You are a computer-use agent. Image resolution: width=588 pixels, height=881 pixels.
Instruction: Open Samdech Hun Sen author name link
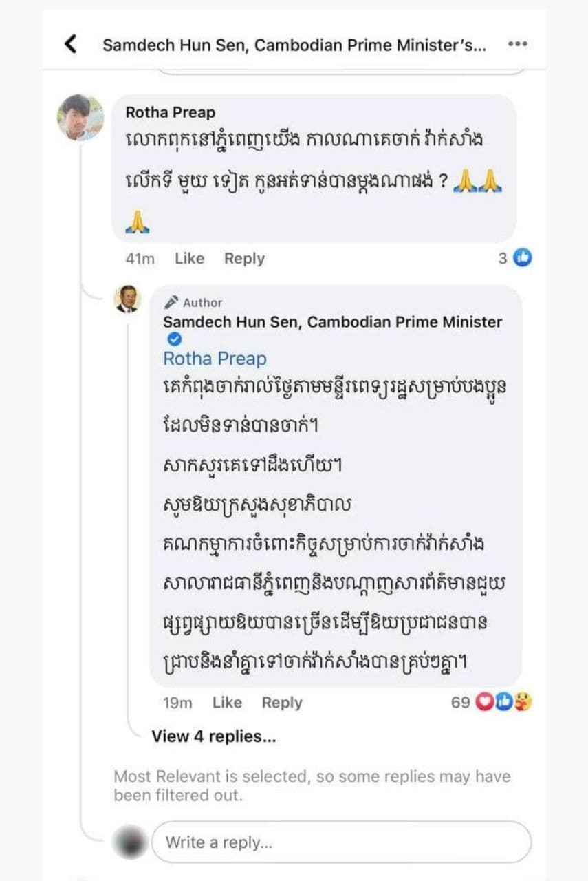tap(332, 322)
